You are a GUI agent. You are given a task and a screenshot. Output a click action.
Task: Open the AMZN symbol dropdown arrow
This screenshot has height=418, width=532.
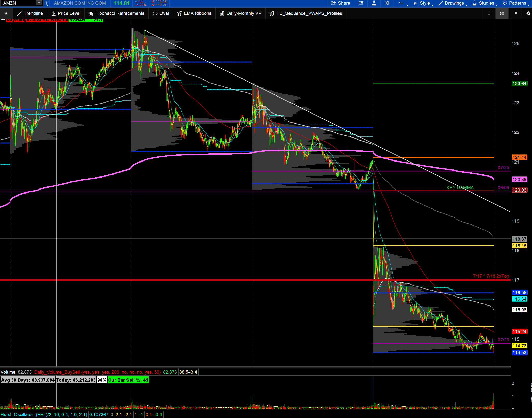[x=39, y=3]
